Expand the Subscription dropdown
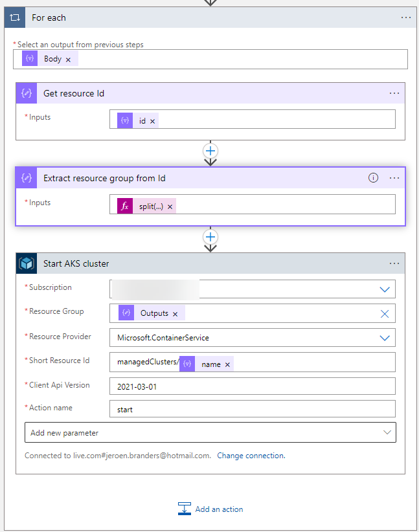The width and height of the screenshot is (419, 532). [x=385, y=289]
